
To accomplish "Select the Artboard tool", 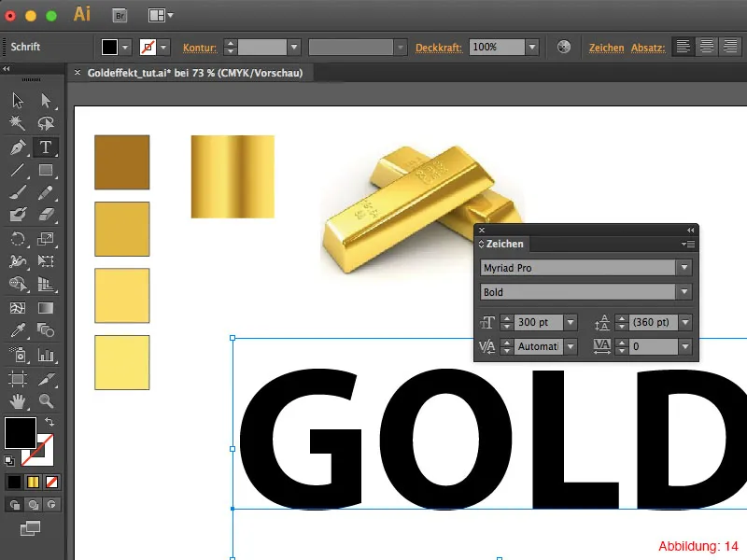I will (18, 379).
